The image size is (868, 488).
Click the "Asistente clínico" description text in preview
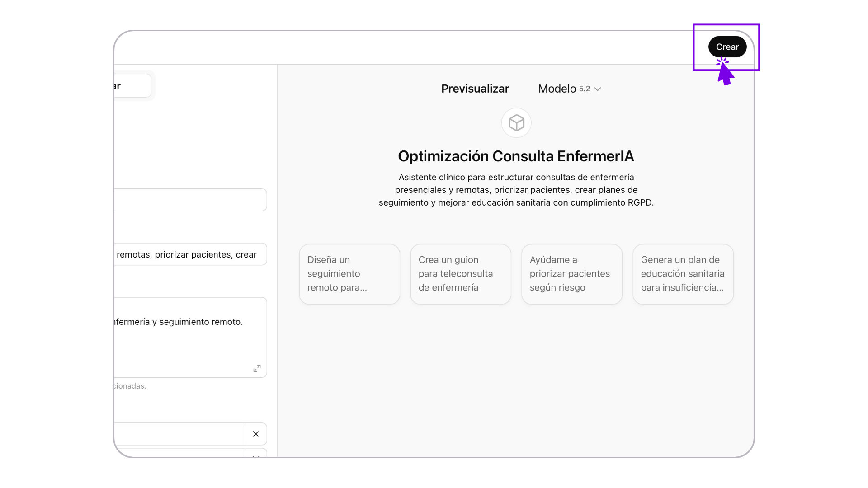coord(516,190)
